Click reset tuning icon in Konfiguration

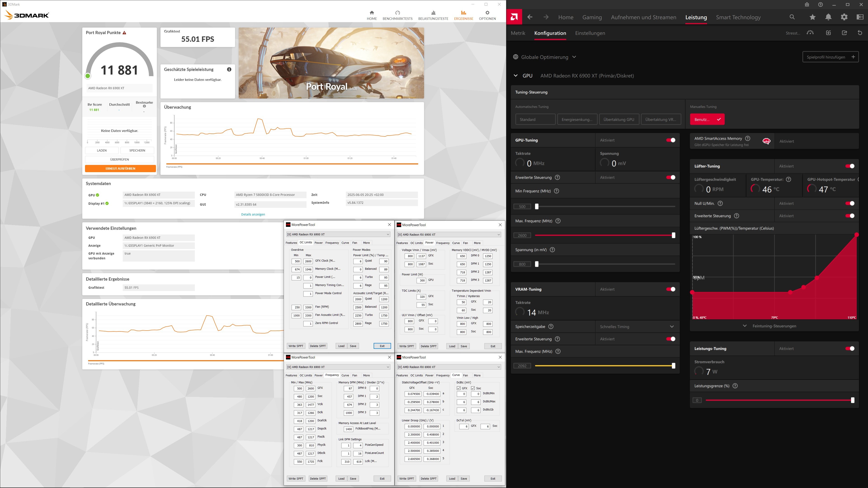coord(860,33)
